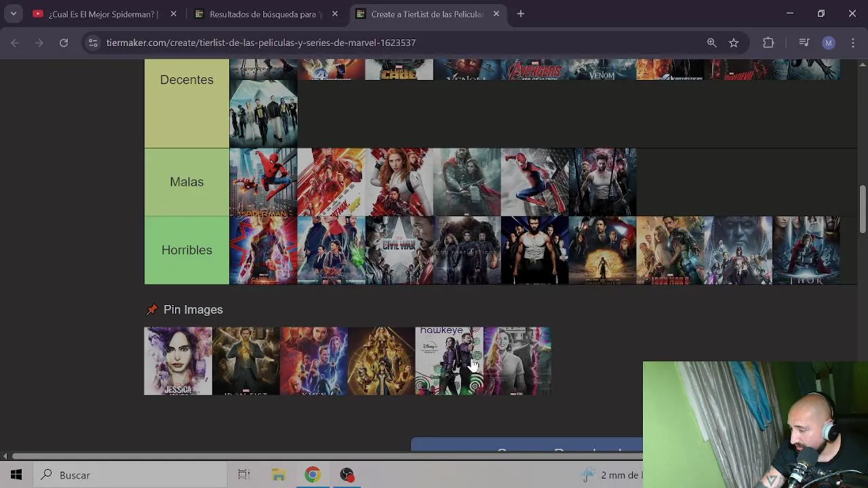Viewport: 868px width, 488px height.
Task: Pick Iron Fist from pinned images
Action: pyautogui.click(x=245, y=361)
